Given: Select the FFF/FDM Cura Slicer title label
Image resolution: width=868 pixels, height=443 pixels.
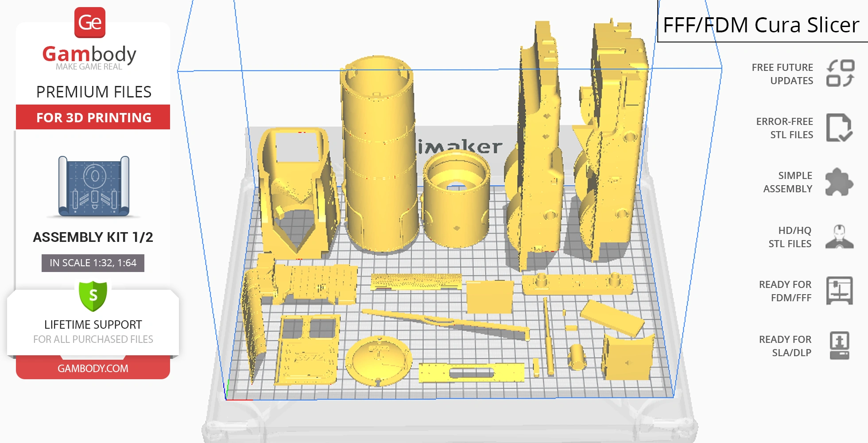Looking at the screenshot, I should [761, 25].
